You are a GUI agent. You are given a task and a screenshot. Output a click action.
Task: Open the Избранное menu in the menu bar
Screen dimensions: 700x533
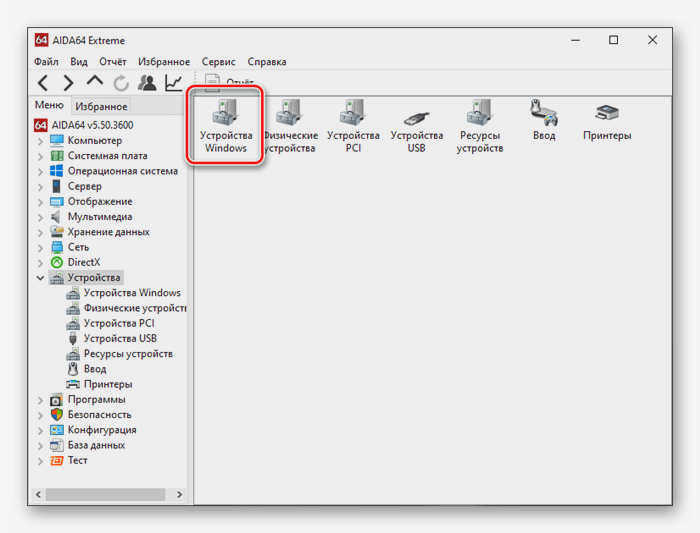(164, 62)
